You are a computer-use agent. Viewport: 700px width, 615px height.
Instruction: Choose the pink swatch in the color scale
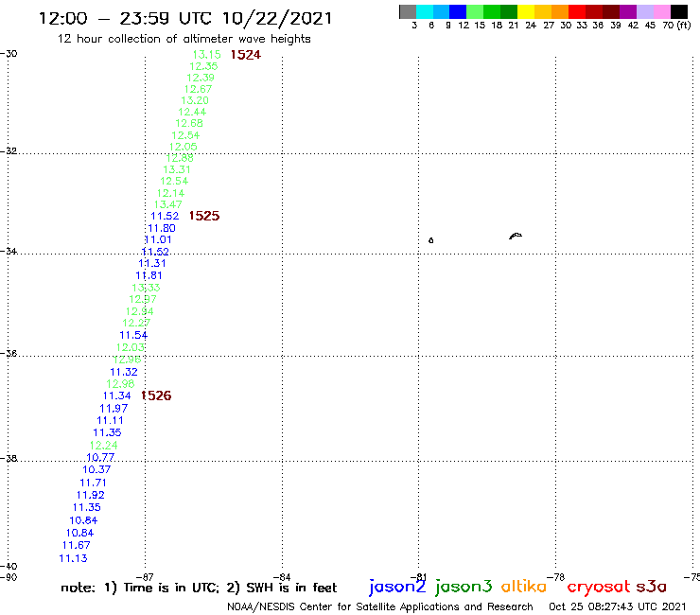coord(661,11)
